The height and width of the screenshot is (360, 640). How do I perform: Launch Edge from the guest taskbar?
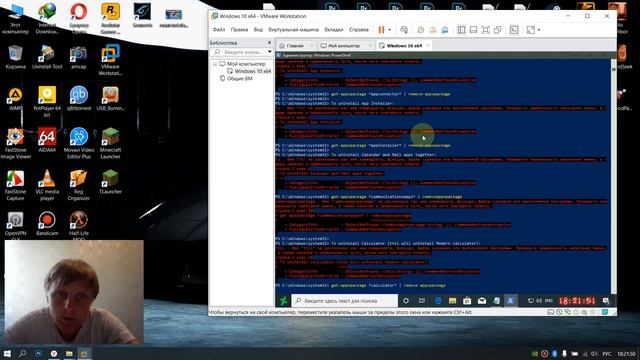click(438, 301)
